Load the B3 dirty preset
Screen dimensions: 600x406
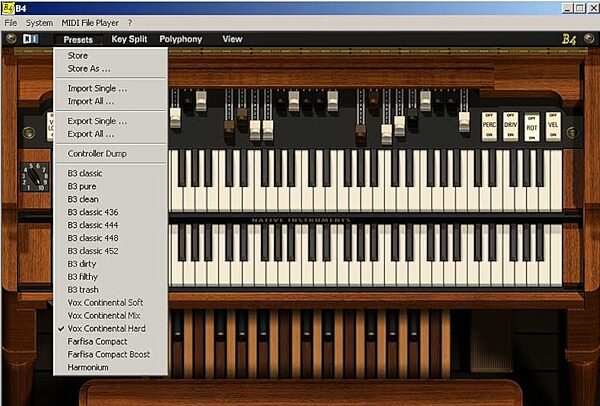coord(111,264)
